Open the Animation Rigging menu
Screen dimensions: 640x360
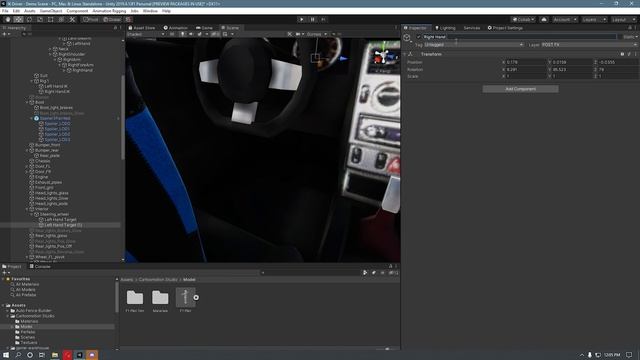(x=109, y=11)
